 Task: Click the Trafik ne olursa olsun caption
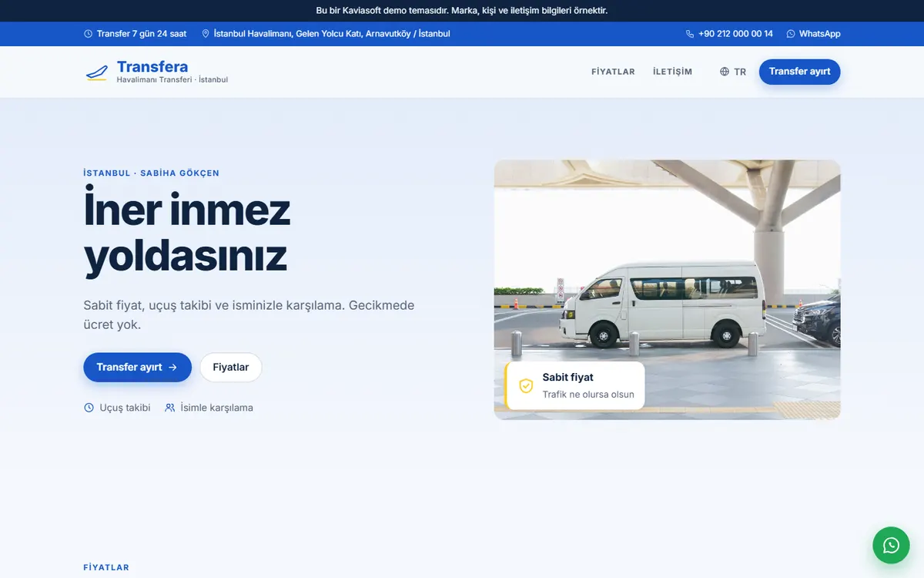588,395
